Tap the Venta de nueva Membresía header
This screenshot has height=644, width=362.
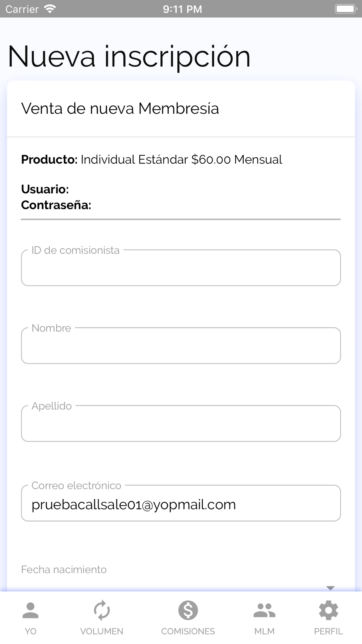[120, 108]
